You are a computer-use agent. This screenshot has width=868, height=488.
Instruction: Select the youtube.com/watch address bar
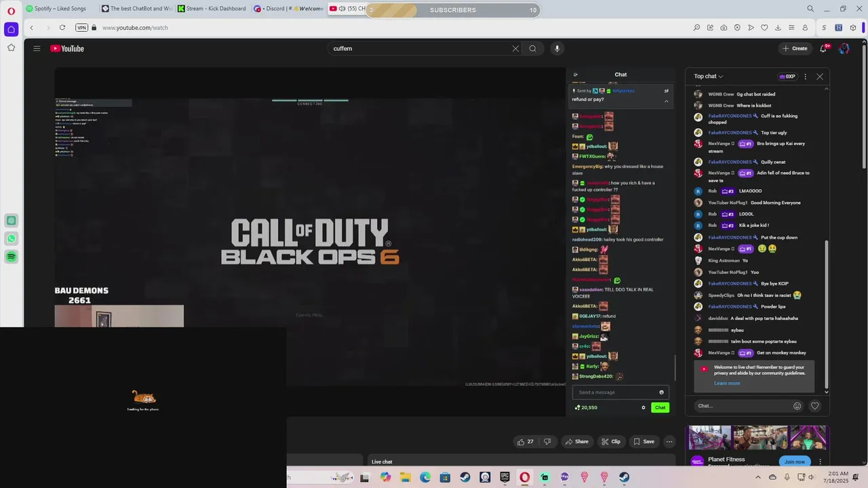click(135, 28)
